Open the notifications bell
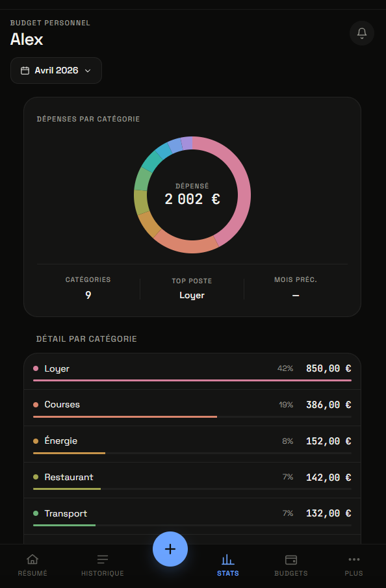 tap(361, 33)
